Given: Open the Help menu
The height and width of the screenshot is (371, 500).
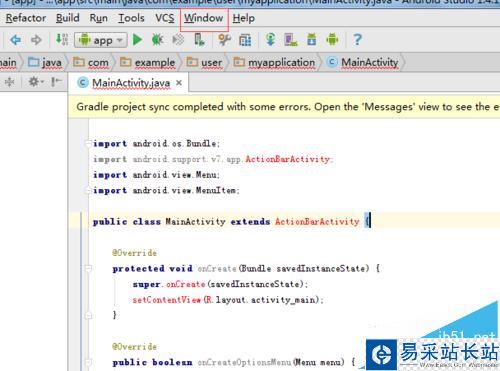Looking at the screenshot, I should coord(244,18).
